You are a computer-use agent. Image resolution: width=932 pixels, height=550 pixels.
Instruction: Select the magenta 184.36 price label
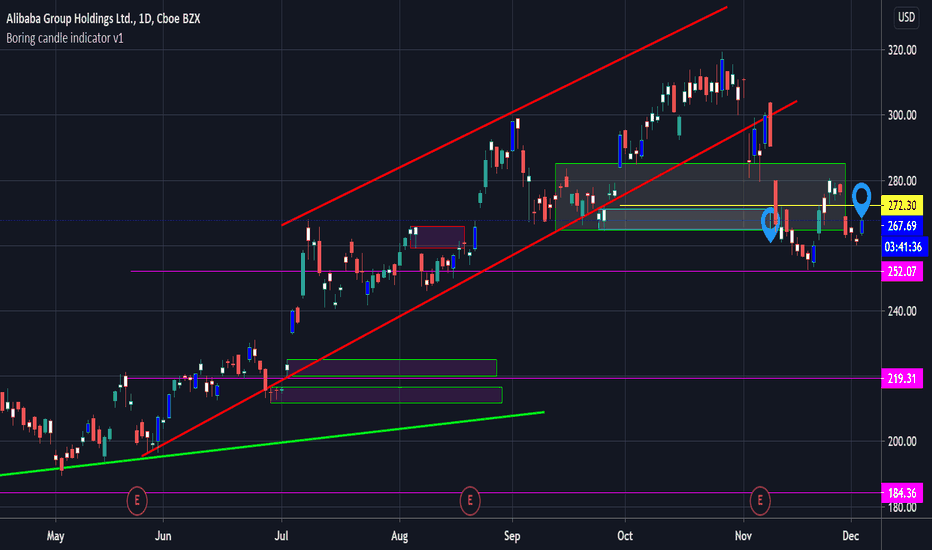point(902,493)
